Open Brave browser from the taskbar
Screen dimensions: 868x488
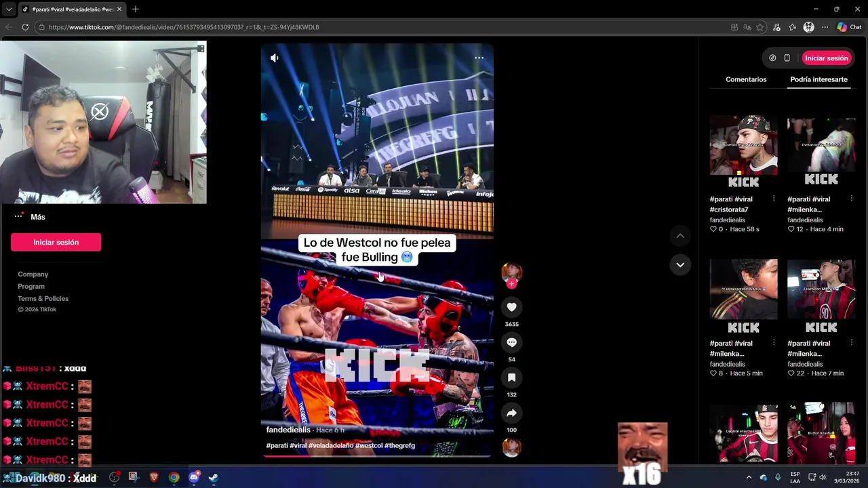pyautogui.click(x=154, y=477)
